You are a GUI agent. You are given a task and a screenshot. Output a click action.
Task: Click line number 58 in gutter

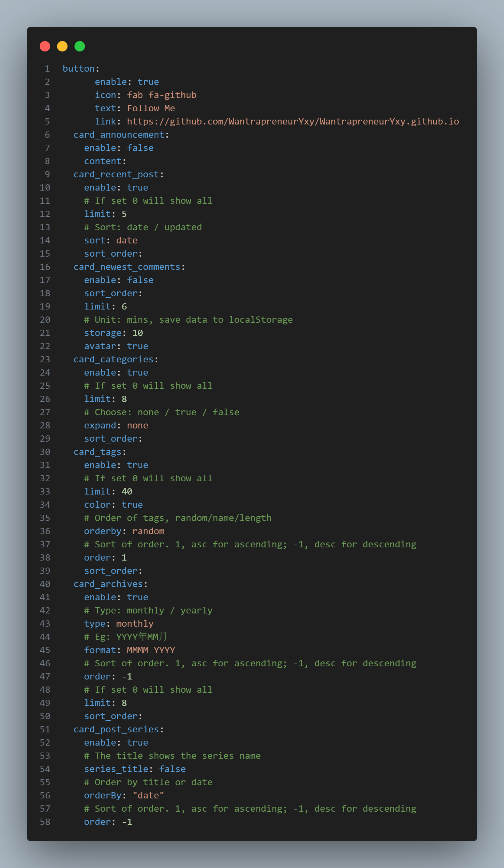[x=45, y=822]
